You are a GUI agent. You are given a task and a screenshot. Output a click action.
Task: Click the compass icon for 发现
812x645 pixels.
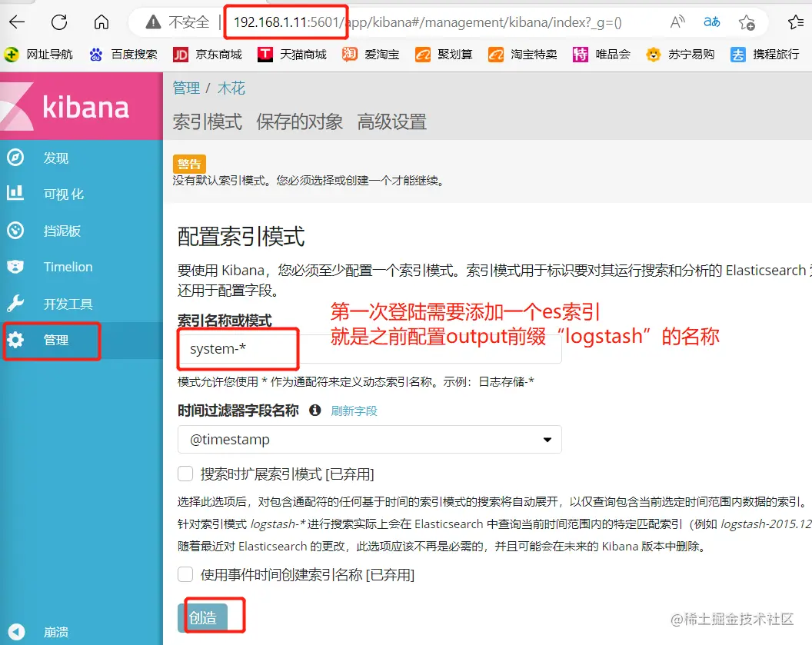click(x=15, y=158)
